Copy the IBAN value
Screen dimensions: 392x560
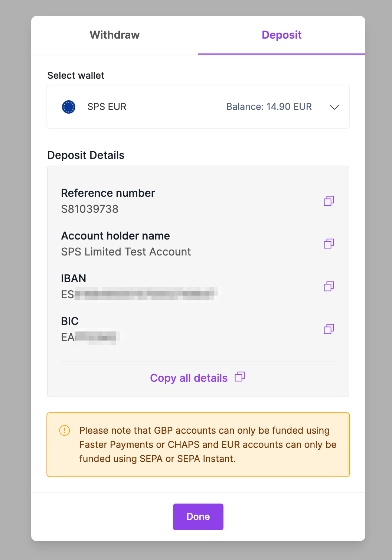click(329, 286)
